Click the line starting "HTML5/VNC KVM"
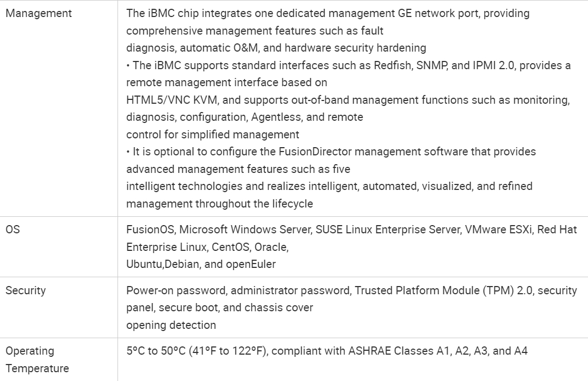 [x=349, y=100]
